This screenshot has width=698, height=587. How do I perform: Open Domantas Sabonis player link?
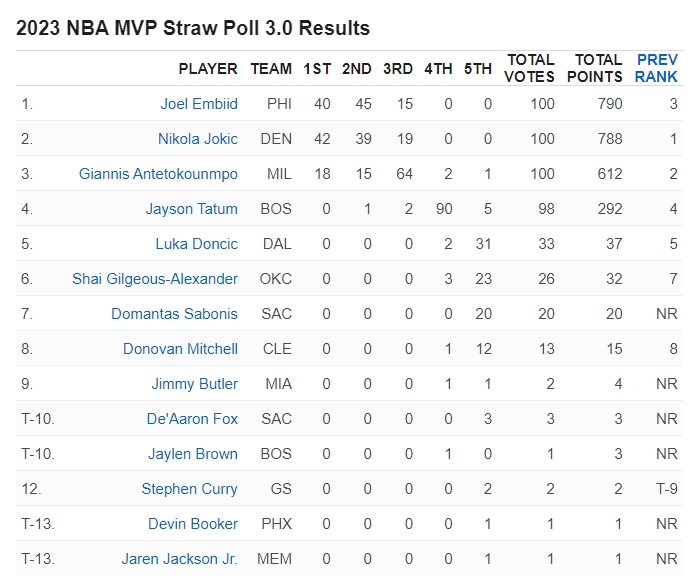pyautogui.click(x=174, y=314)
